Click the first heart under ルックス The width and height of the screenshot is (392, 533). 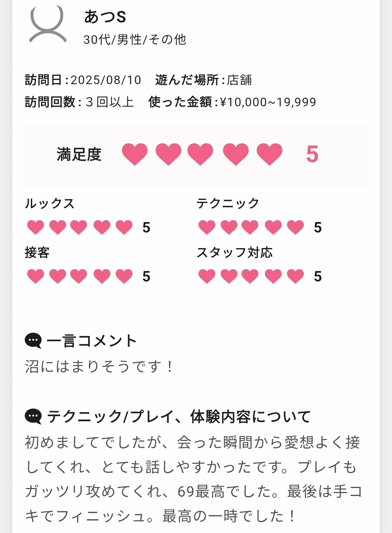click(x=36, y=227)
